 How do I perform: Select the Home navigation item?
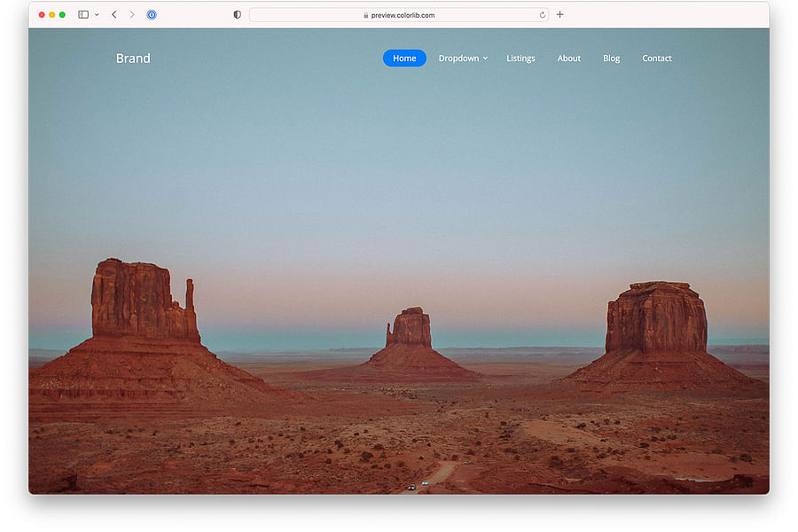pyautogui.click(x=404, y=58)
